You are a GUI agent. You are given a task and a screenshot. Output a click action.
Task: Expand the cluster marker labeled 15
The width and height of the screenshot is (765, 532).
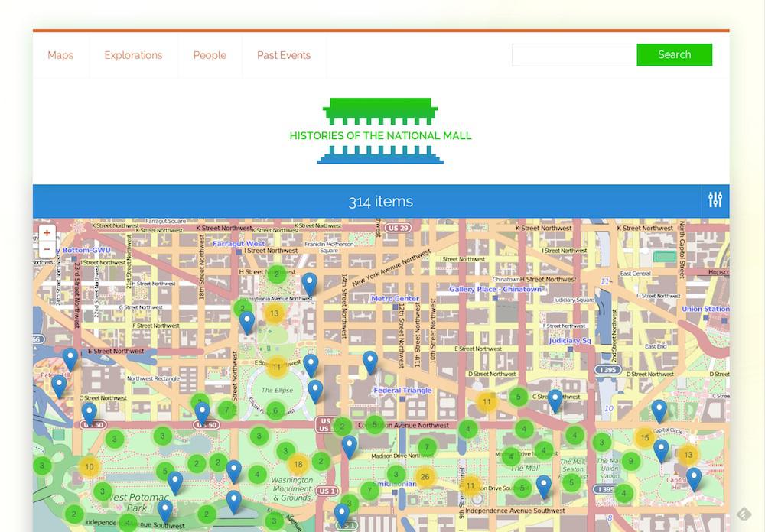pyautogui.click(x=644, y=437)
